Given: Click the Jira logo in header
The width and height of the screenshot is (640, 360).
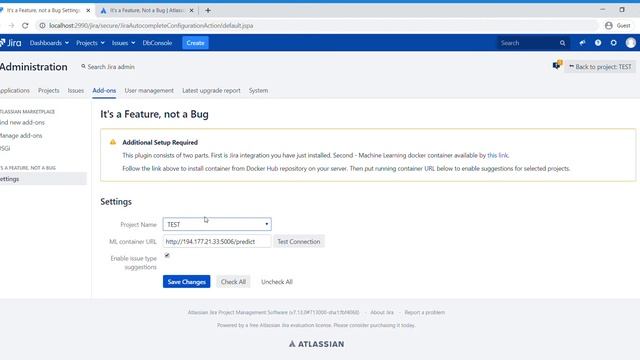Looking at the screenshot, I should click(11, 43).
